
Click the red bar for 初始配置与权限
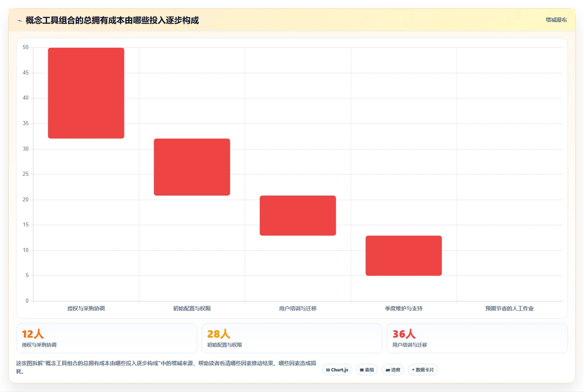click(x=192, y=167)
